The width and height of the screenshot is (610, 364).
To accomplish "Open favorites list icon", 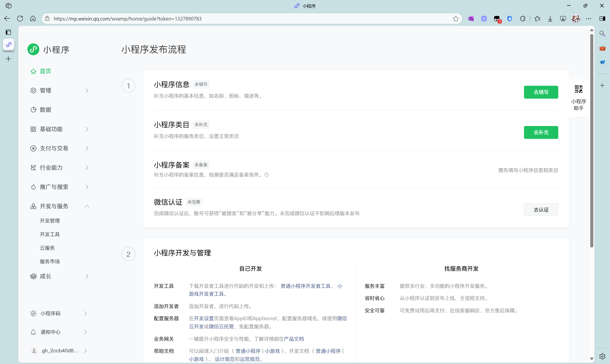I will [537, 19].
